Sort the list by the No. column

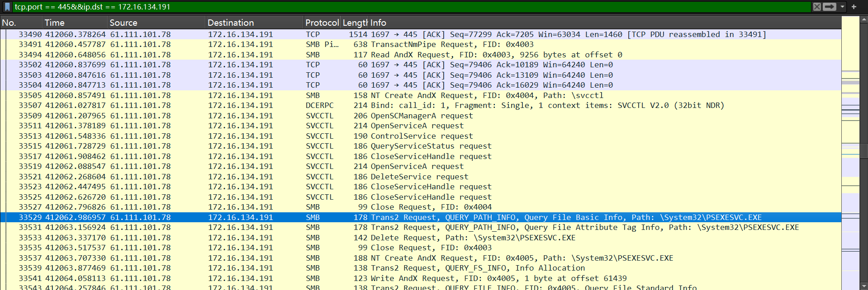pos(21,23)
